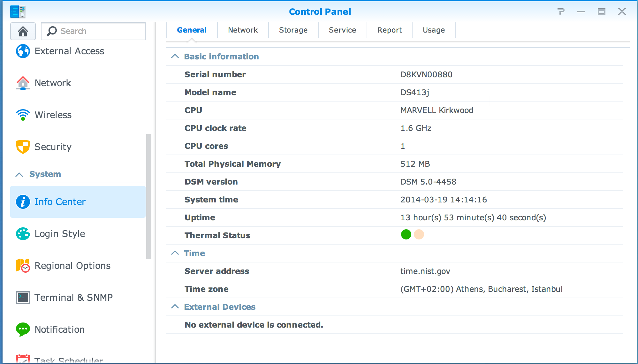The image size is (638, 364).
Task: Switch to the Usage tab
Action: pos(434,30)
